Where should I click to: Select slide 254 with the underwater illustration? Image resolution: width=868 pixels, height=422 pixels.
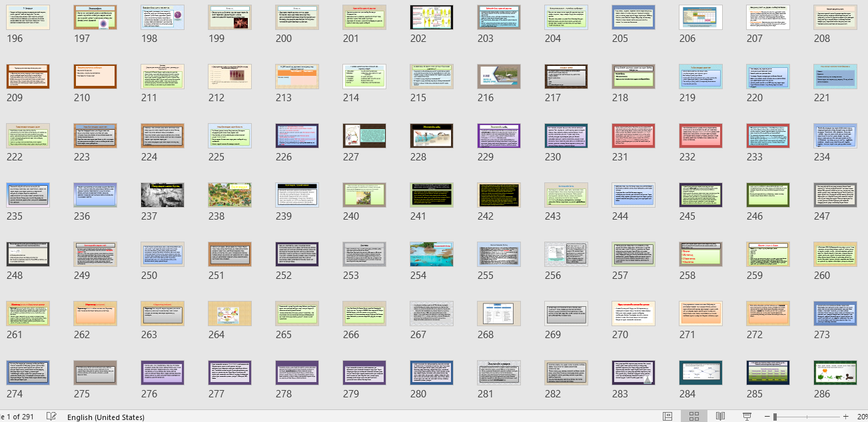pos(431,254)
